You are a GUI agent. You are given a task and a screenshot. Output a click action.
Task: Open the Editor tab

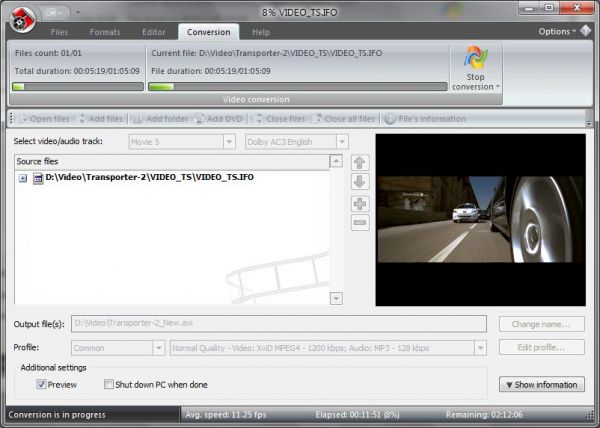click(x=153, y=32)
